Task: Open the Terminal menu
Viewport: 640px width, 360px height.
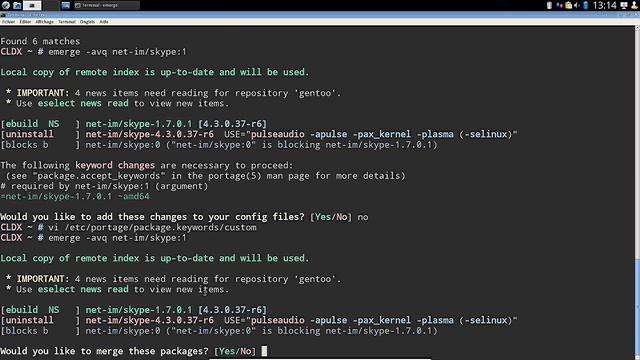Action: (x=67, y=22)
